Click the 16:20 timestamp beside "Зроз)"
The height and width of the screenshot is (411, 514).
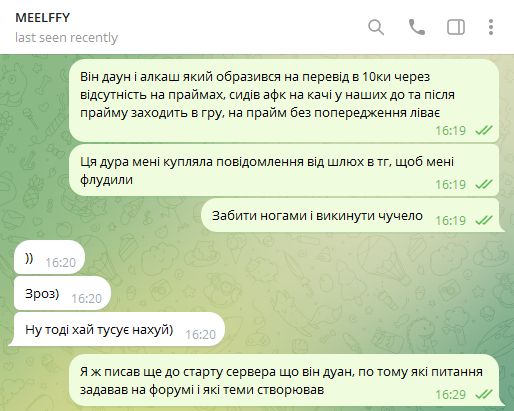[86, 299]
